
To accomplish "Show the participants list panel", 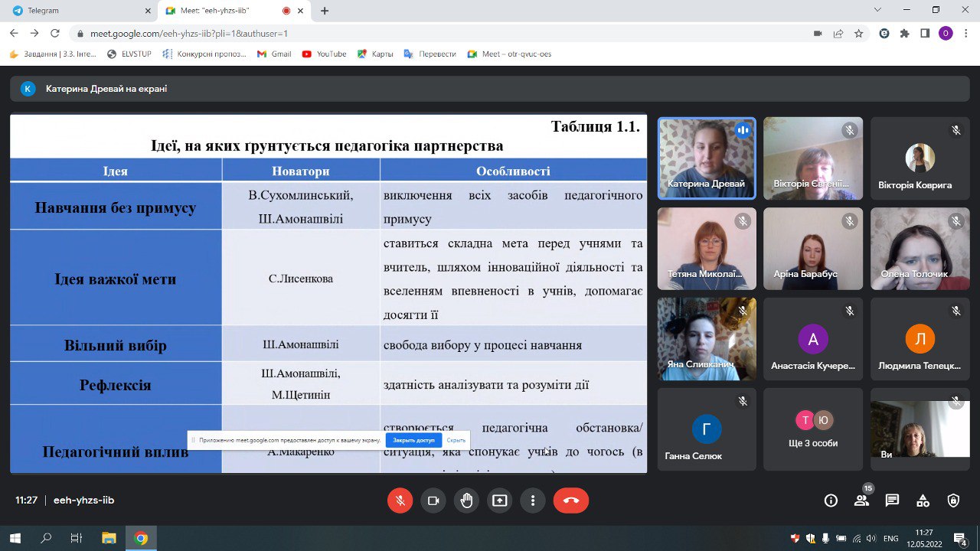I will [x=861, y=500].
